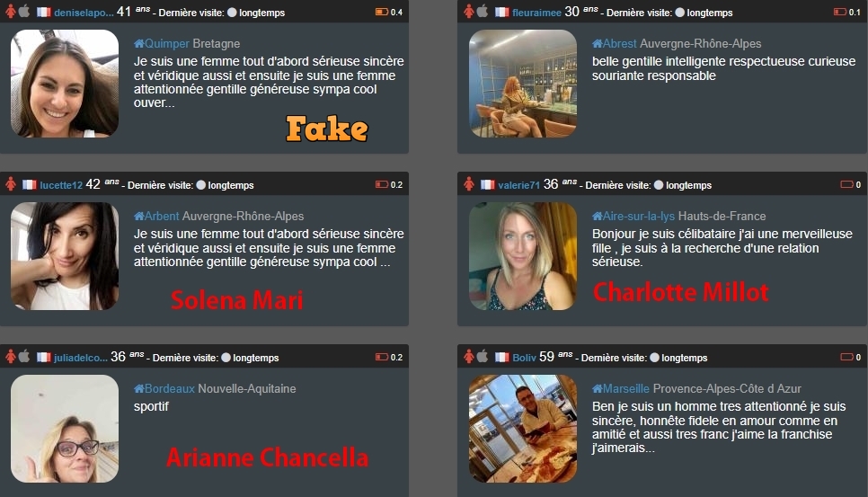868x497 pixels.
Task: Open the Arbent city link
Action: pyautogui.click(x=162, y=216)
